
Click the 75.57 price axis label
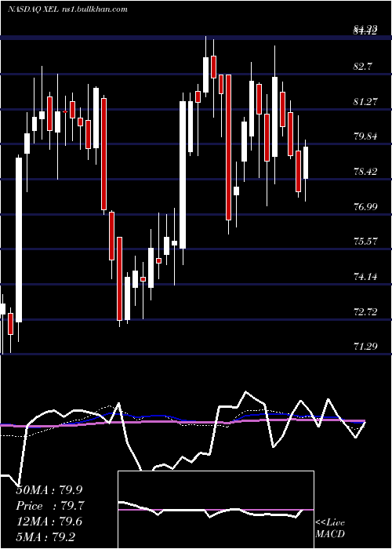click(365, 242)
